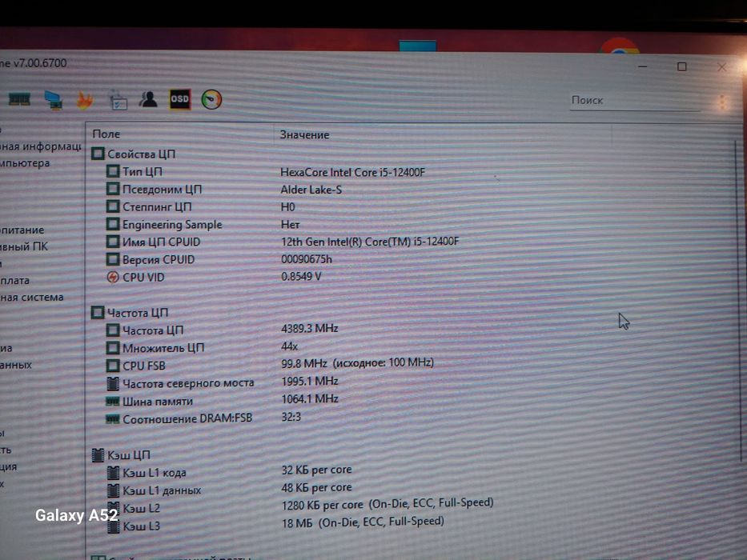The image size is (747, 560).
Task: Select the Нет Engineering Sample value
Action: (290, 224)
